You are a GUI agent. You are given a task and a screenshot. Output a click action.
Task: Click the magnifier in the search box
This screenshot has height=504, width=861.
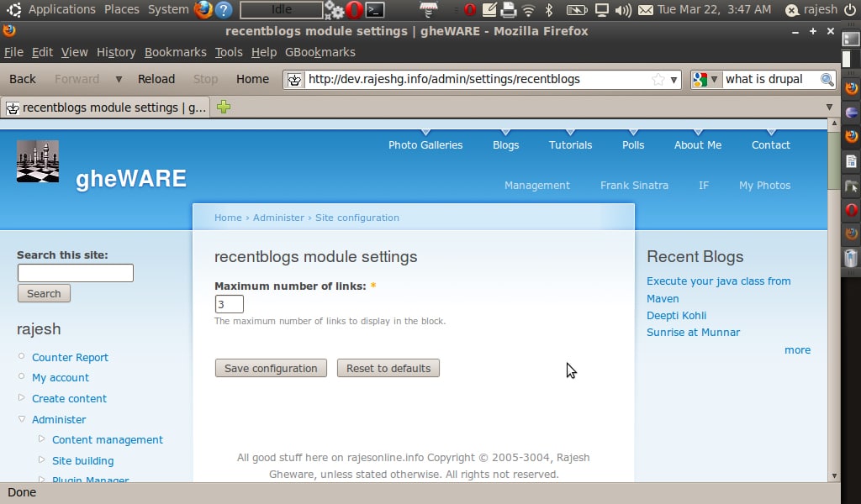[827, 79]
